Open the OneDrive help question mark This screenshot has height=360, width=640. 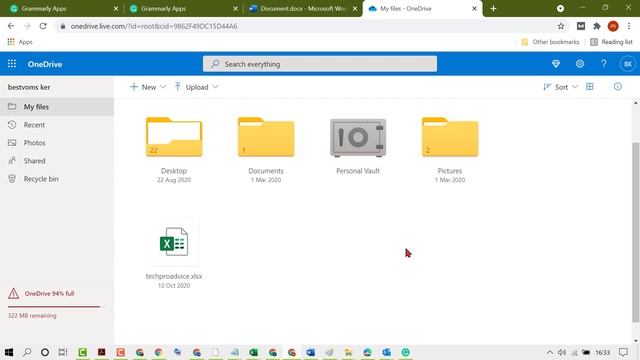click(603, 64)
